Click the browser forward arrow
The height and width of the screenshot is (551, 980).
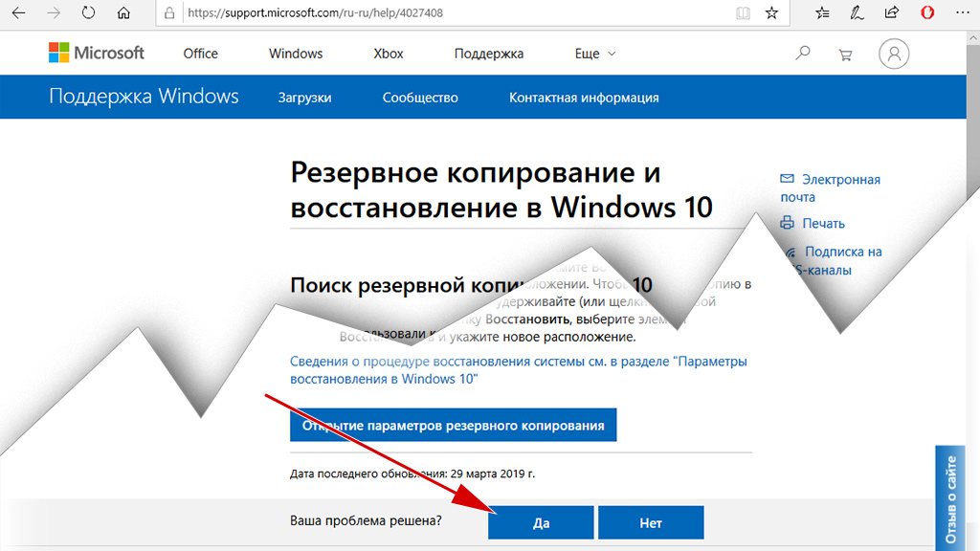point(54,12)
